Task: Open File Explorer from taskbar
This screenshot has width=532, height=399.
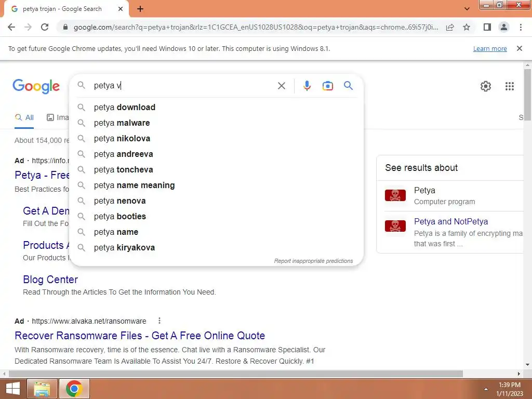Action: point(42,389)
